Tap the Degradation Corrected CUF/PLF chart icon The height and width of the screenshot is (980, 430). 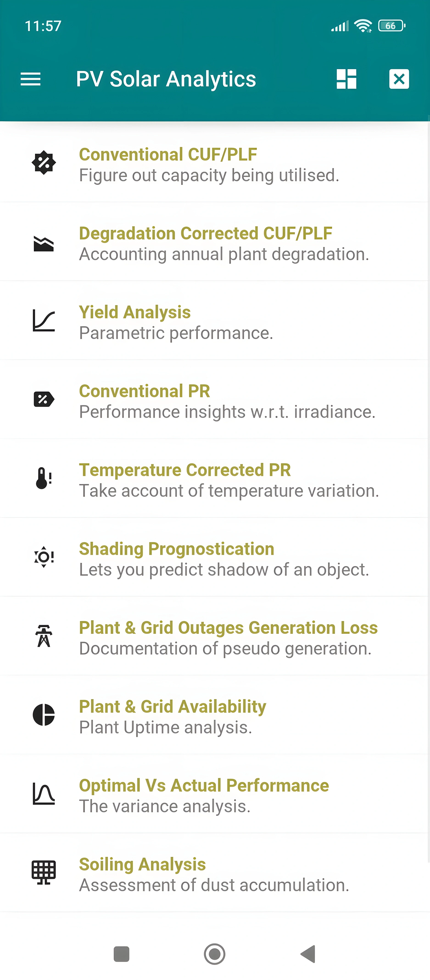[x=44, y=243]
